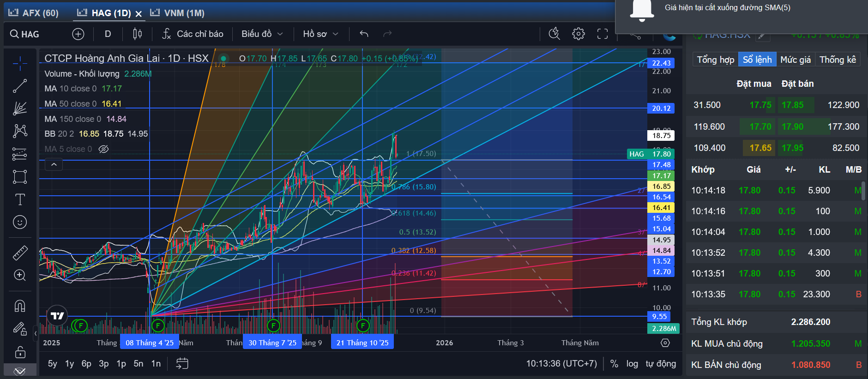Viewport: 868px width, 379px height.
Task: Select the trend line drawing tool
Action: pos(19,86)
